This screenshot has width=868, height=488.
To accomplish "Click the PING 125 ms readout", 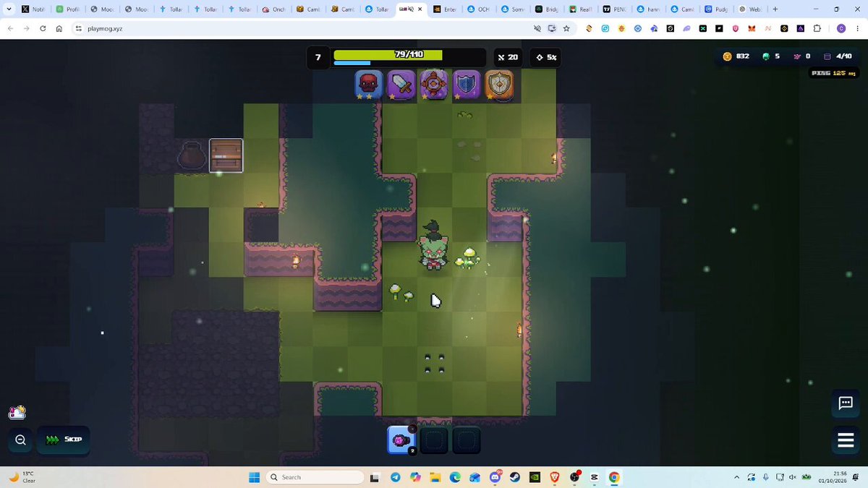I will (x=833, y=73).
